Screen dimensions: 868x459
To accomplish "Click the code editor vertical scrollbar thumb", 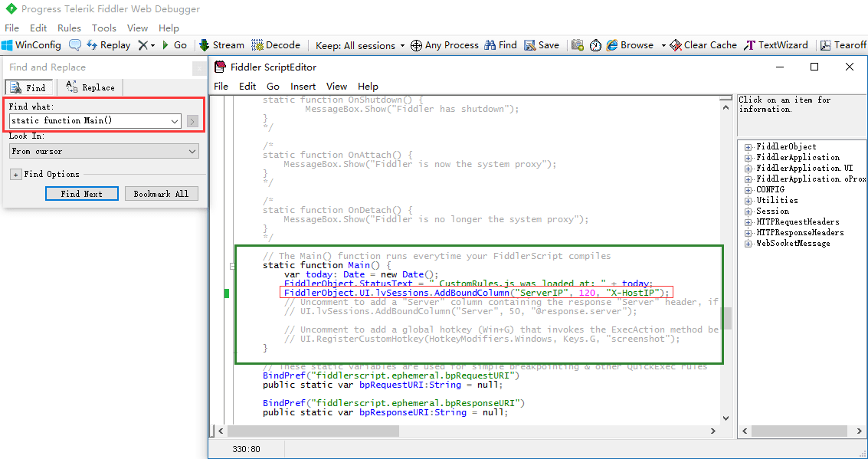I will coord(726,318).
